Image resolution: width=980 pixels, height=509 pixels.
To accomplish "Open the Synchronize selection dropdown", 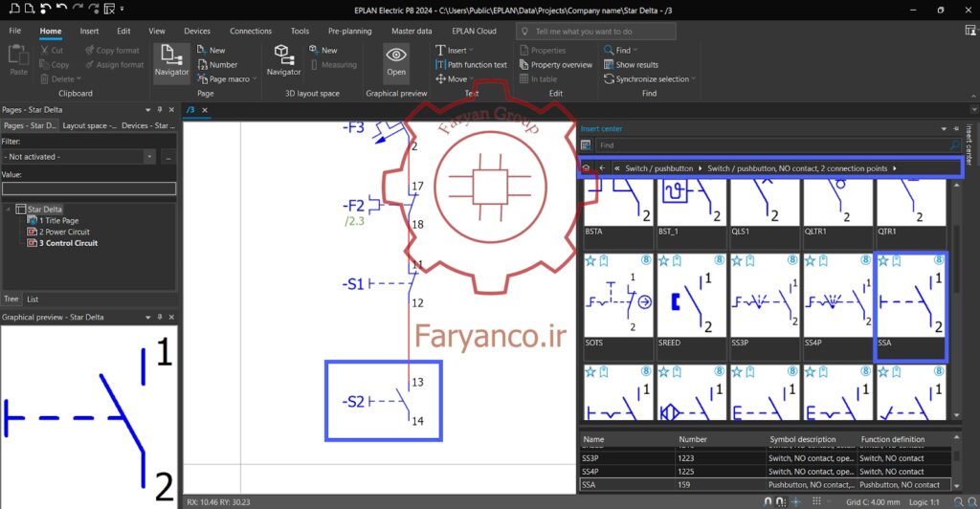I will coord(693,79).
